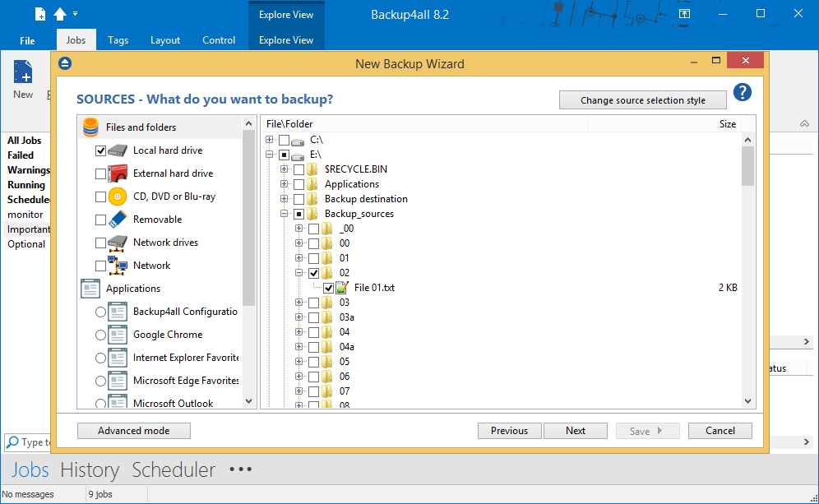Open the Tags ribbon tab

click(x=118, y=39)
